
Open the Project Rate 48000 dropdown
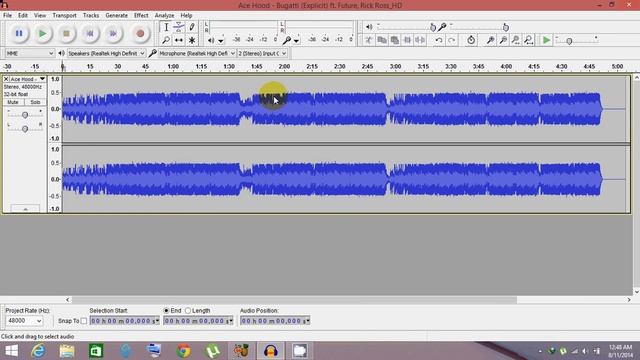[24, 321]
